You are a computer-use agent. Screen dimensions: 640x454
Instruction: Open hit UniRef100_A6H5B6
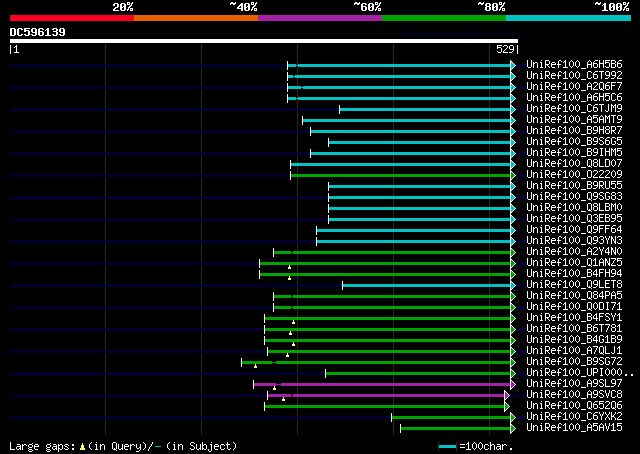click(x=574, y=65)
